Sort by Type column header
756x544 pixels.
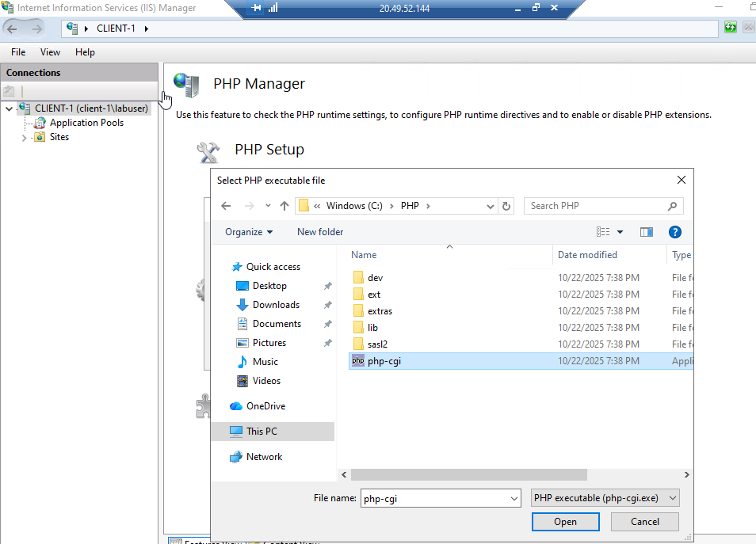(x=682, y=256)
